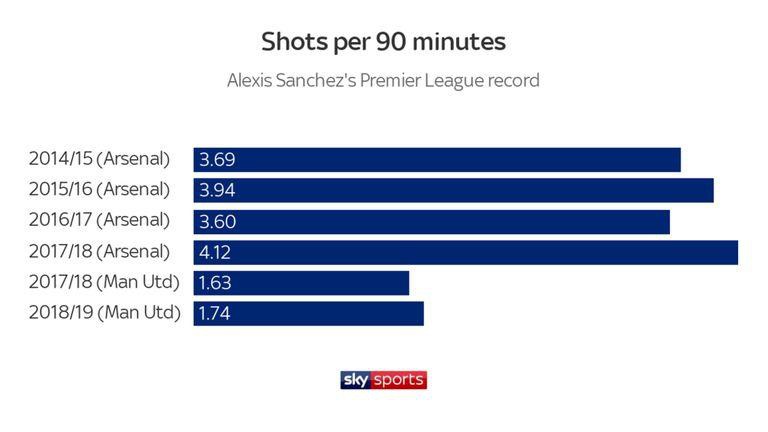768x432 pixels.
Task: Click the 2016/17 (Arsenal) label
Action: pyautogui.click(x=99, y=220)
